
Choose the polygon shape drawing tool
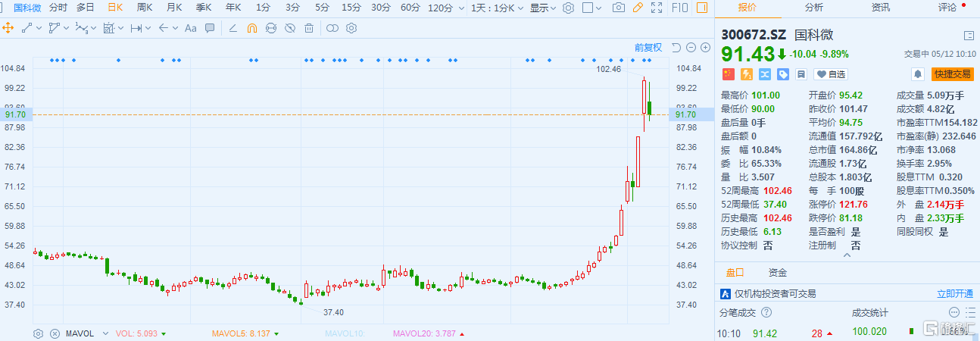54,28
